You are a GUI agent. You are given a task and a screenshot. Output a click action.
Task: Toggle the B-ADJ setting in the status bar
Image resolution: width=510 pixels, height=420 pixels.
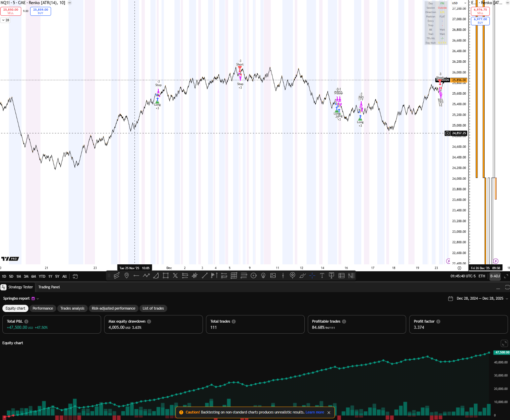[495, 276]
